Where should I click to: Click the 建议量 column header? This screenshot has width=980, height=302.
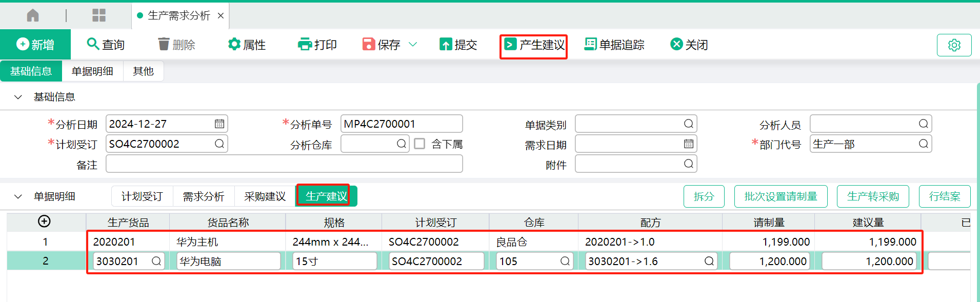868,223
